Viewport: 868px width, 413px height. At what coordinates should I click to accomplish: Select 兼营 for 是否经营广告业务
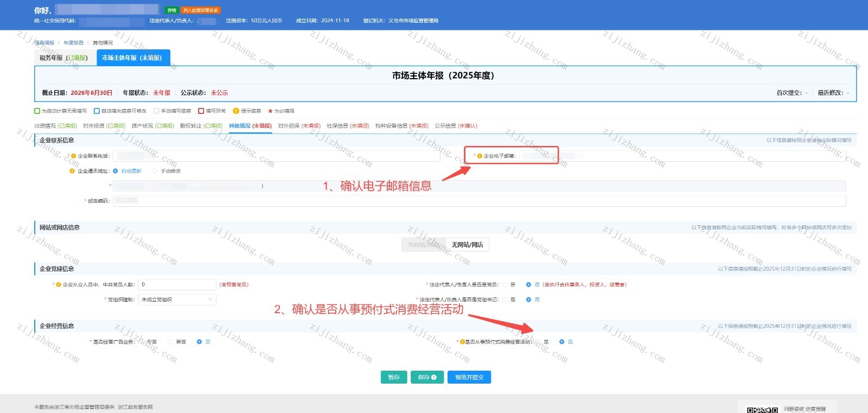pos(170,342)
